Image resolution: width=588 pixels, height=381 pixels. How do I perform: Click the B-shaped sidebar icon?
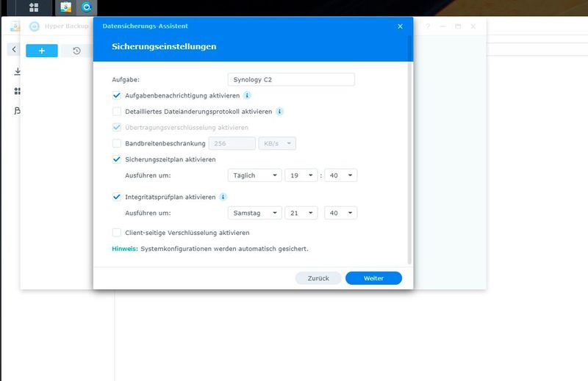17,111
